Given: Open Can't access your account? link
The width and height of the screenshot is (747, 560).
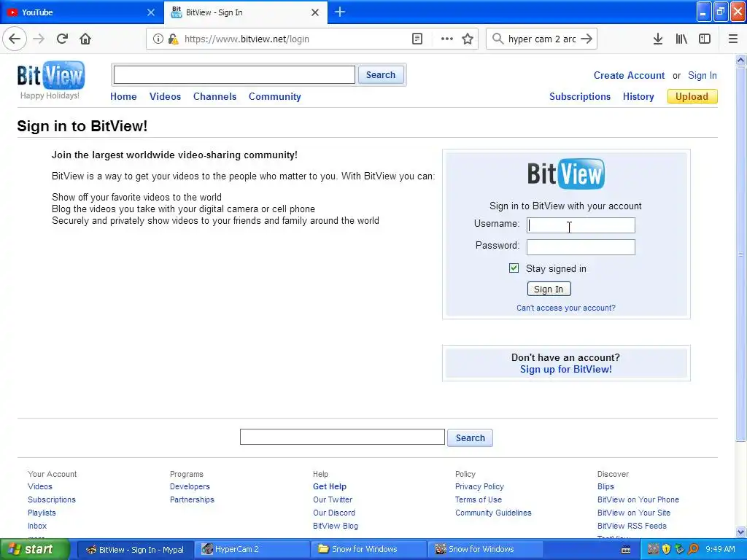Looking at the screenshot, I should (x=566, y=308).
